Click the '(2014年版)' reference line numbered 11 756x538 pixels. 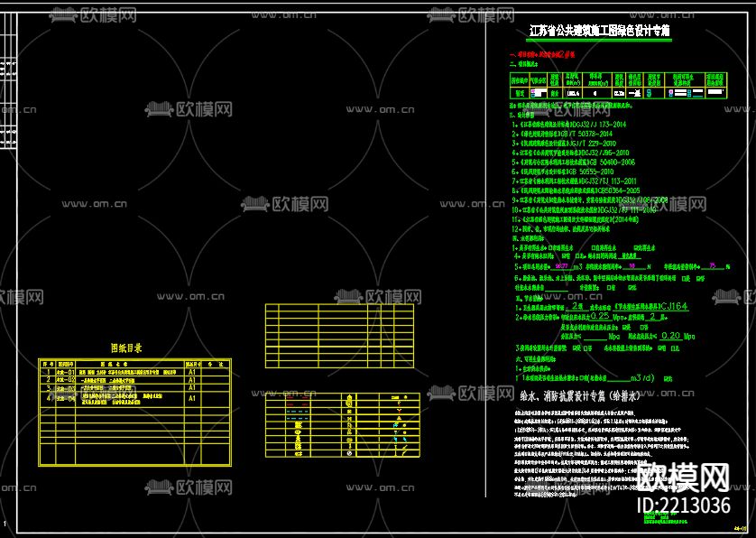pos(576,219)
